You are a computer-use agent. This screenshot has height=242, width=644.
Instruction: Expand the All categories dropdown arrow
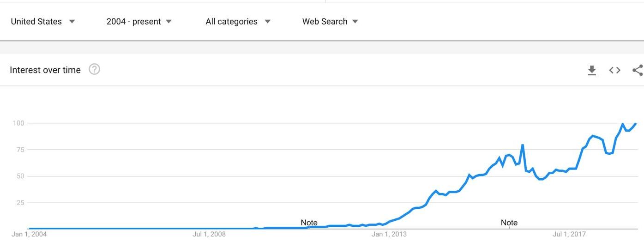click(268, 21)
